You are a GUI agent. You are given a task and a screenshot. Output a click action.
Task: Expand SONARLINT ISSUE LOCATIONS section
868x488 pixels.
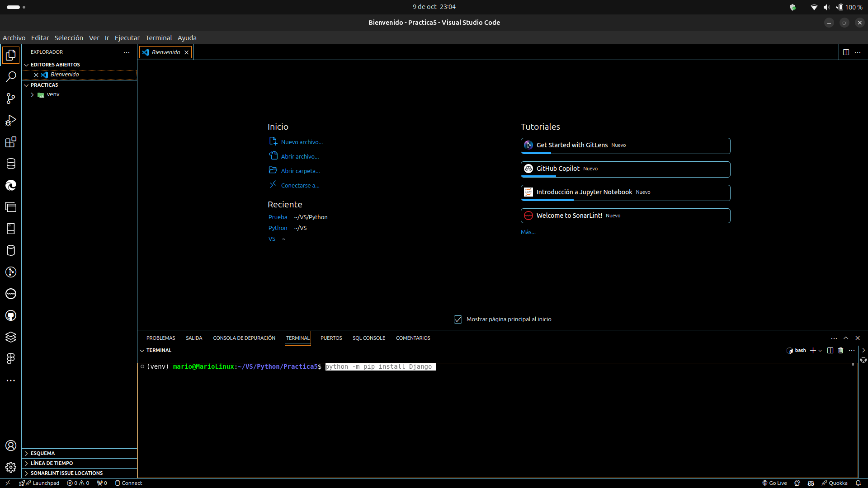pos(79,473)
